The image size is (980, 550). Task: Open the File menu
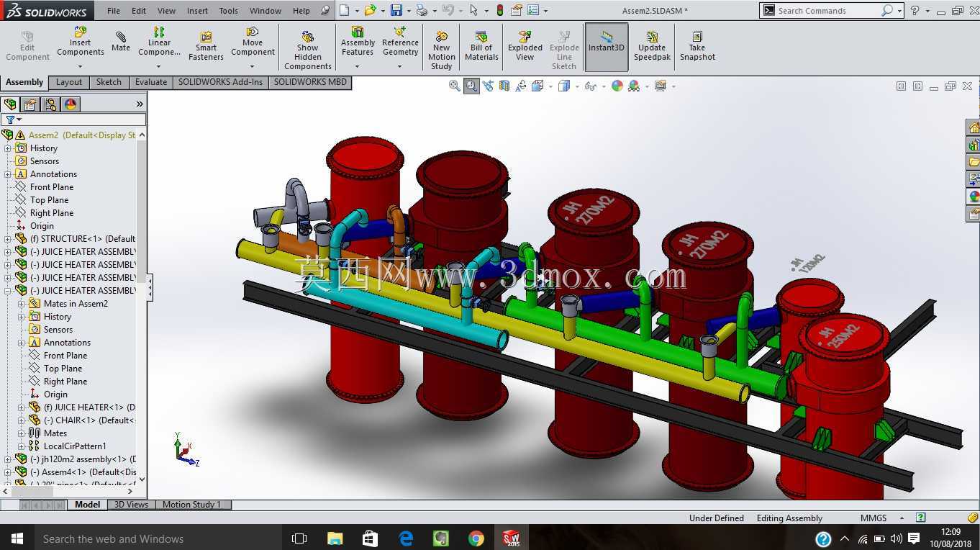tap(114, 11)
